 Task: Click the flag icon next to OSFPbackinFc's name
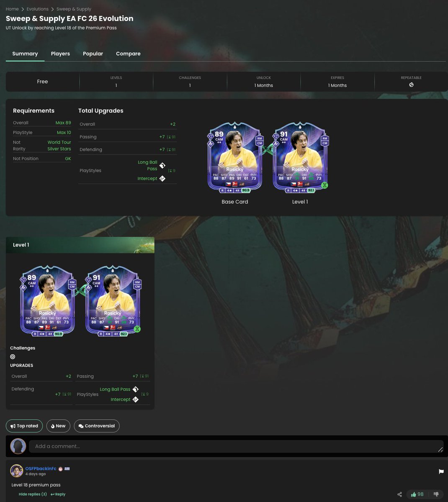click(67, 469)
